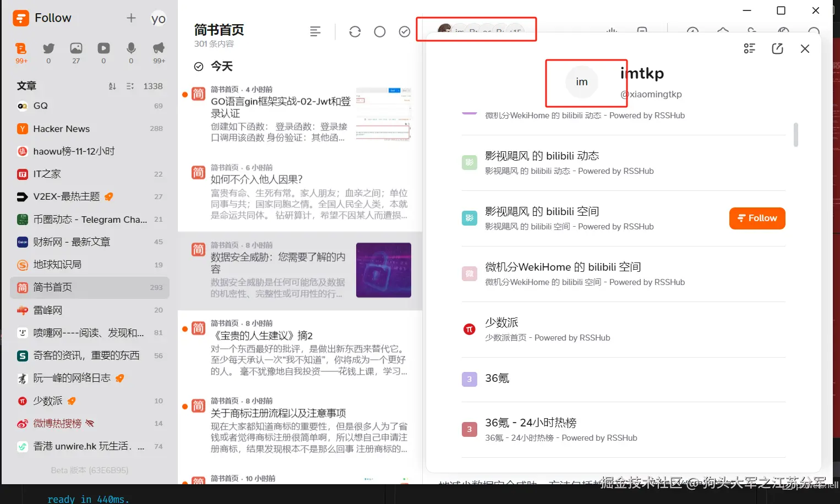840x504 pixels.
Task: Sort the feed list alphabetically
Action: coord(112,86)
